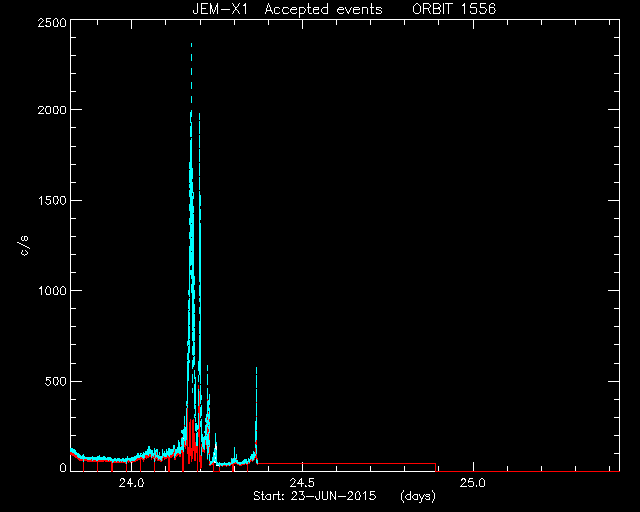Click the y-axis label '2500'

(x=52, y=22)
